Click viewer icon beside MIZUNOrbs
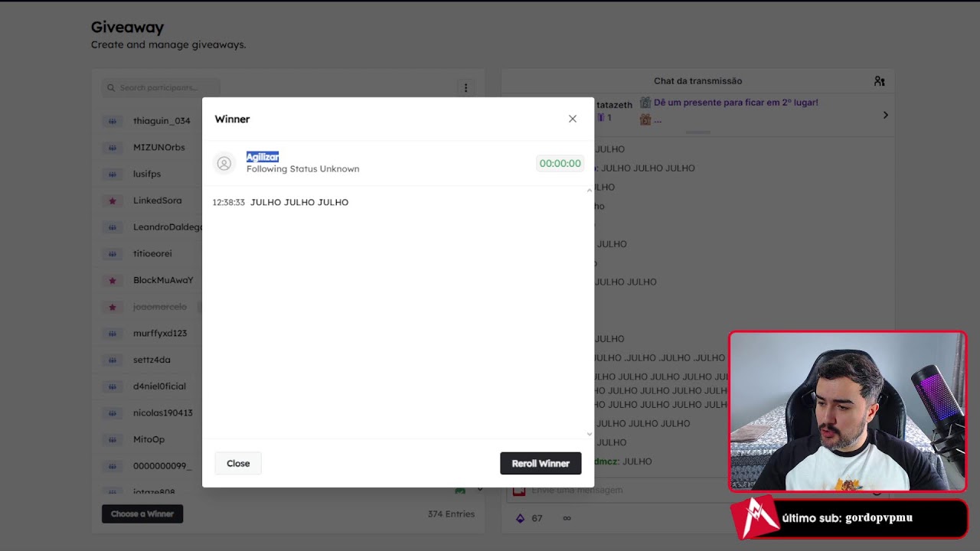The width and height of the screenshot is (980, 551). [x=113, y=147]
